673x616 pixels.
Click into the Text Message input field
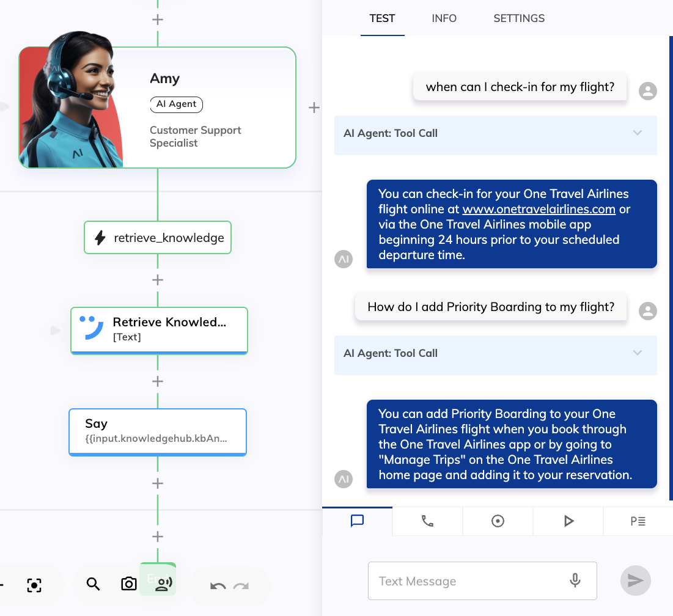[468, 581]
